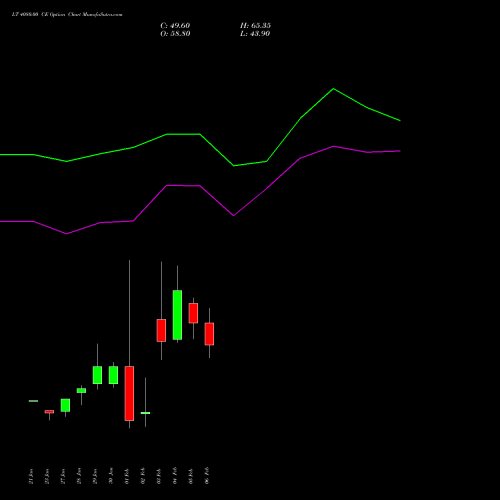500x500 pixels.
Task: Select the 27 Jan date label
Action: tap(63, 476)
